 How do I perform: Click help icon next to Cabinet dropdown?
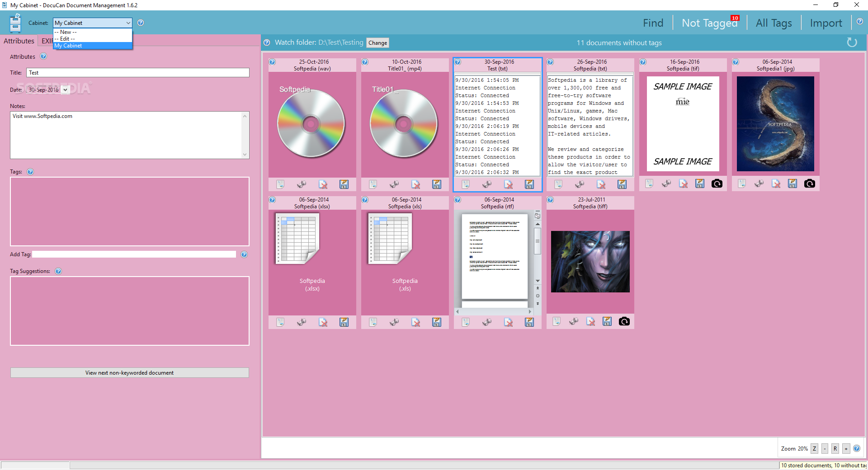[141, 23]
